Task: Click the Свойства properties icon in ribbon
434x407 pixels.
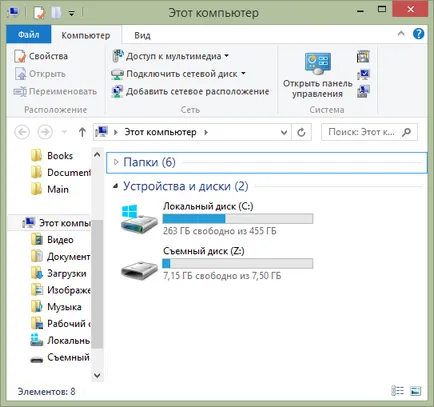Action: pyautogui.click(x=20, y=56)
